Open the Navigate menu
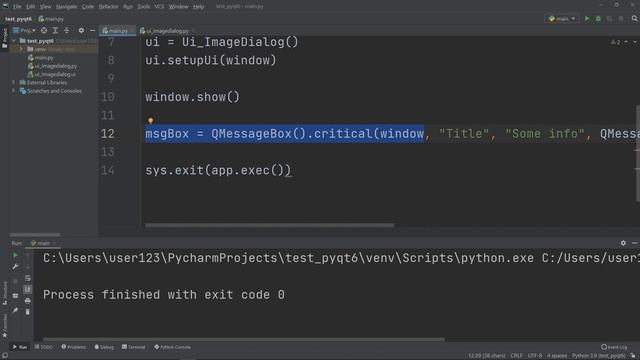This screenshot has width=640, height=360. coord(67,7)
